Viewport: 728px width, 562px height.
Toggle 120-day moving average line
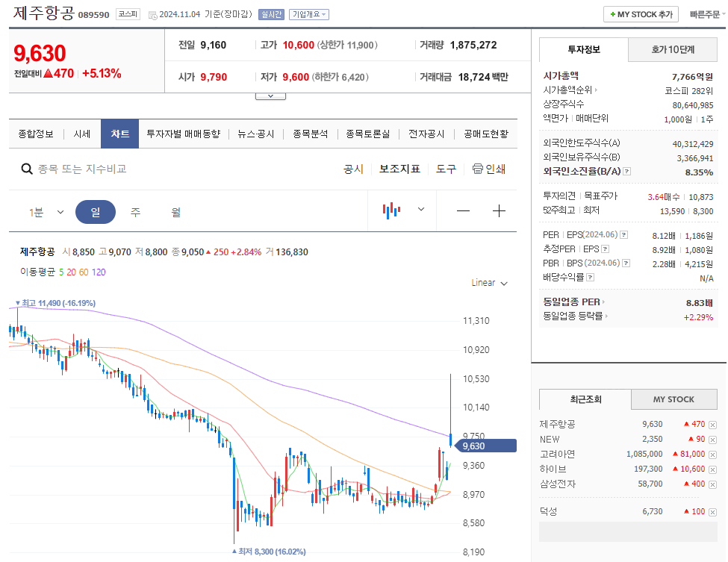click(x=99, y=272)
